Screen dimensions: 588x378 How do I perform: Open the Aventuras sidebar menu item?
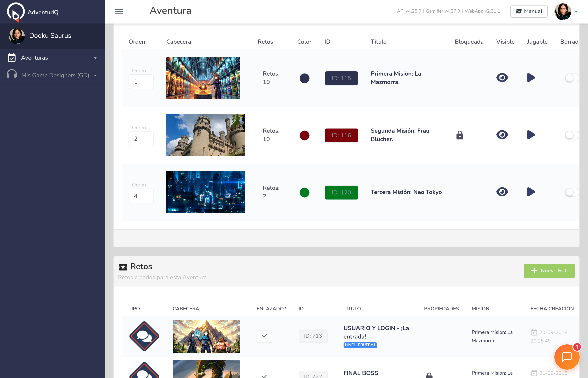point(52,58)
